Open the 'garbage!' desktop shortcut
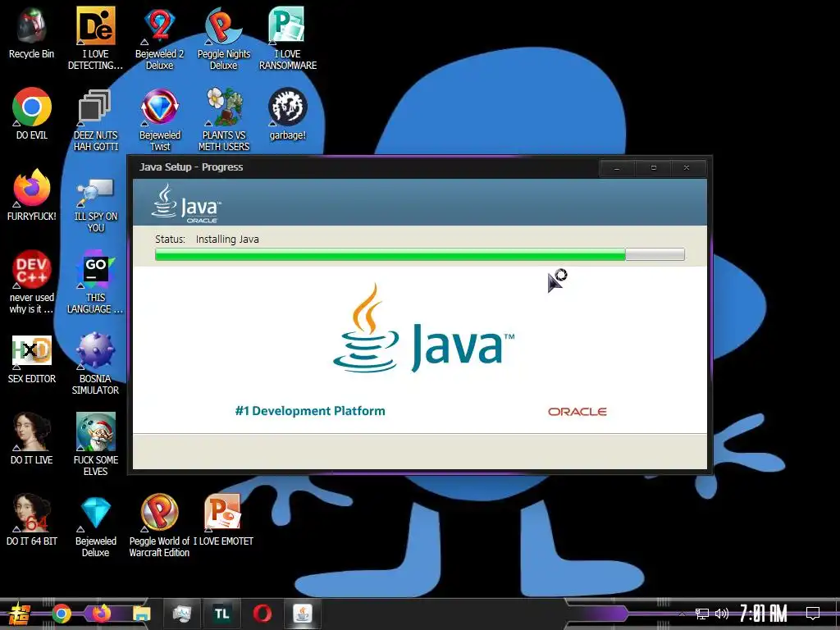Screen dimensions: 840x630 pos(288,113)
